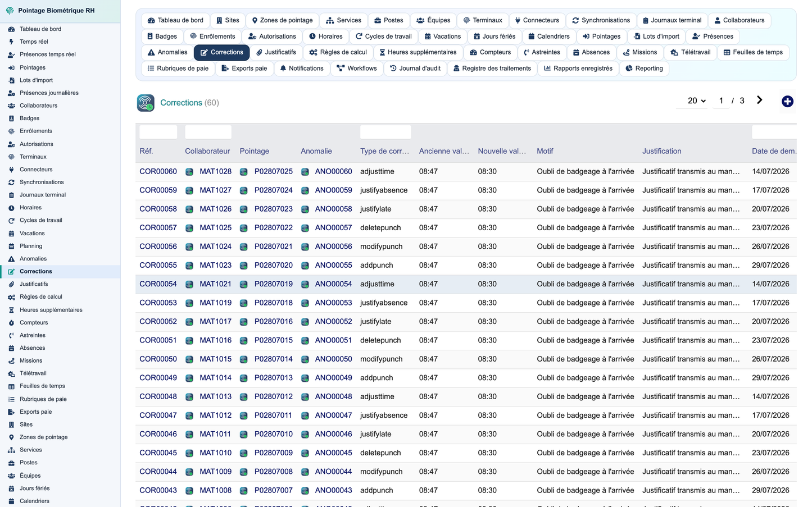Image resolution: width=812 pixels, height=507 pixels.
Task: Open correction link COR00057
Action: click(x=158, y=228)
